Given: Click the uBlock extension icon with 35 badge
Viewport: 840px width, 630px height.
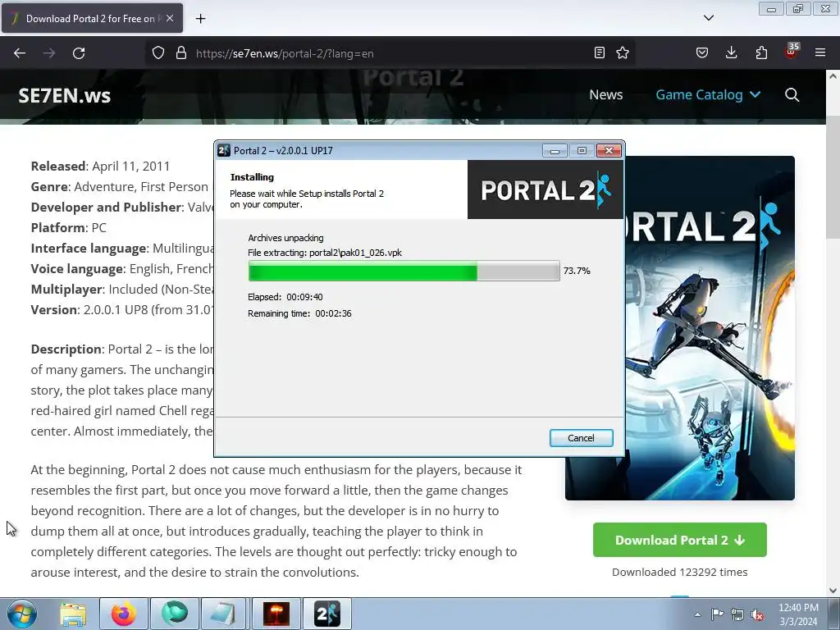Looking at the screenshot, I should click(792, 52).
